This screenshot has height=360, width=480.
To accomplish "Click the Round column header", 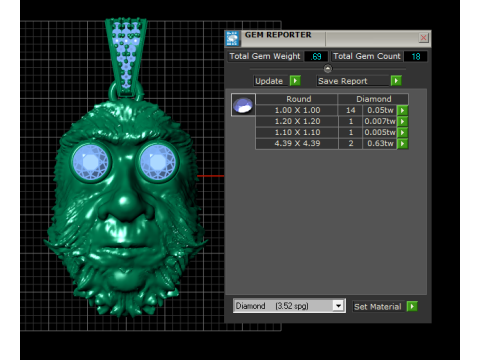I will pyautogui.click(x=297, y=99).
